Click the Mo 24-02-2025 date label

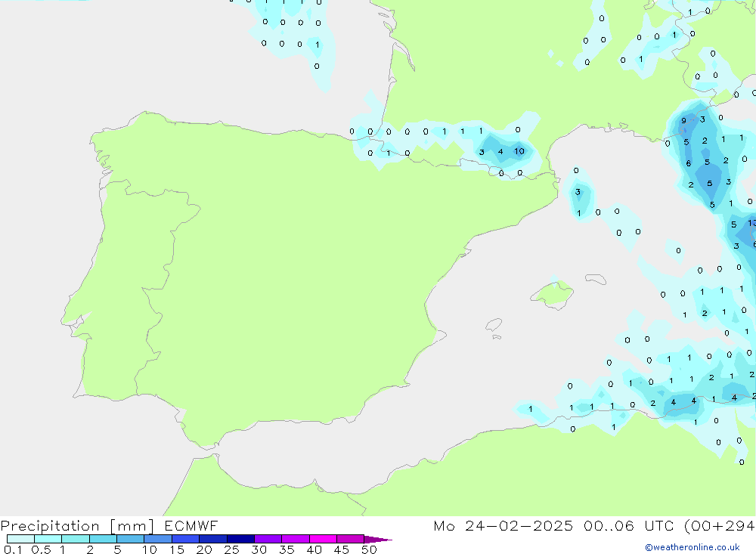click(504, 526)
